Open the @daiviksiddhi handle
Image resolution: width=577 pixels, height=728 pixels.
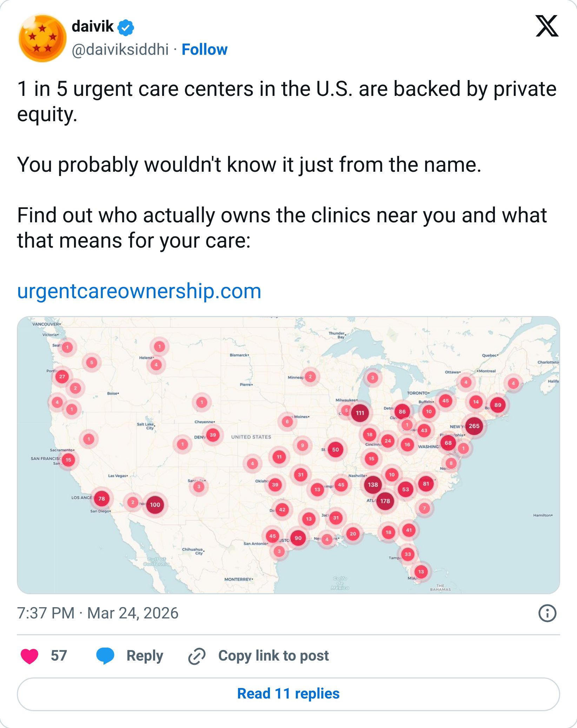[120, 50]
